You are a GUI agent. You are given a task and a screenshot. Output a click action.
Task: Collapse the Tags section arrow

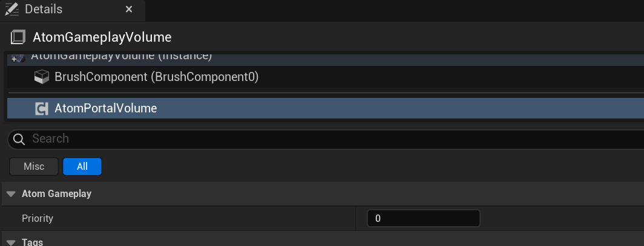coord(11,242)
